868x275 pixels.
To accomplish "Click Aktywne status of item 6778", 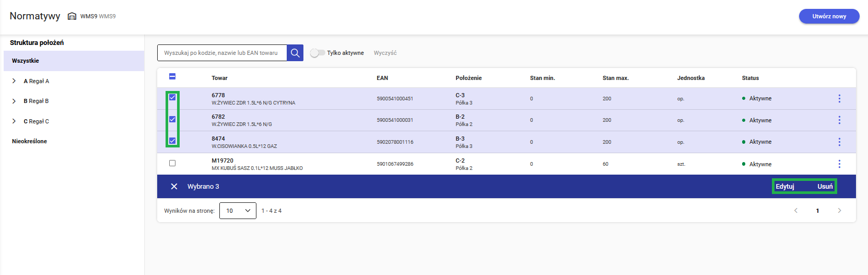I will [757, 98].
